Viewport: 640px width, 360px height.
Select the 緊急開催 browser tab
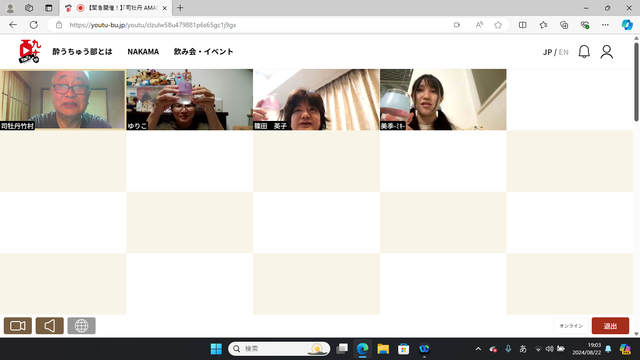tap(116, 8)
